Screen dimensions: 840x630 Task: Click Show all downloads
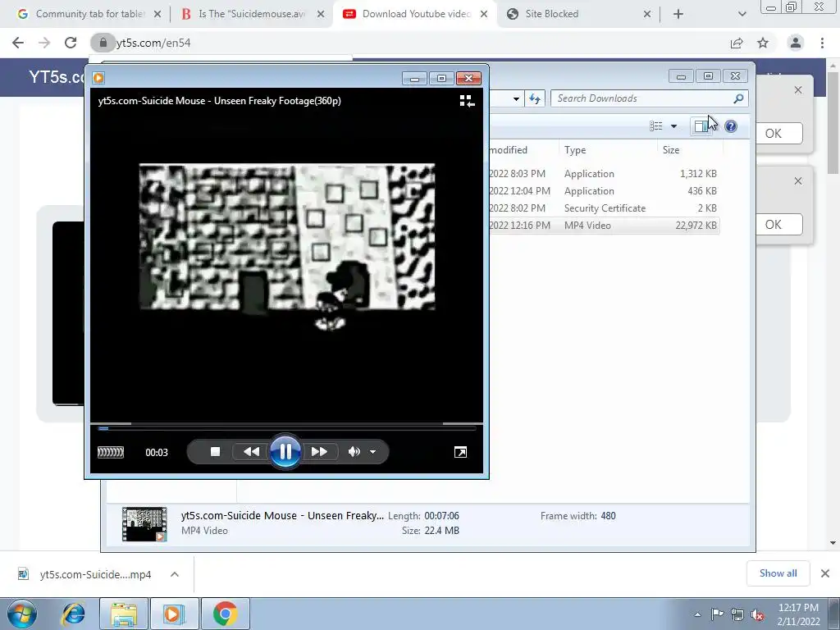(778, 573)
